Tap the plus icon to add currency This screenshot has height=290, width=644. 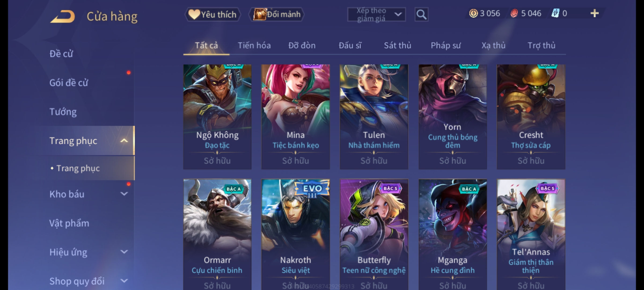[x=595, y=13]
